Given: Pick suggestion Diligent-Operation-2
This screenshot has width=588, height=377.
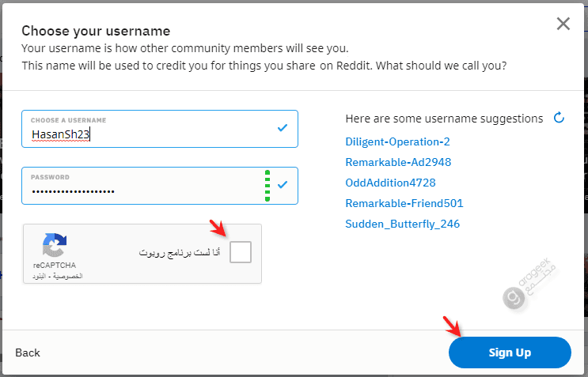Looking at the screenshot, I should pyautogui.click(x=397, y=142).
